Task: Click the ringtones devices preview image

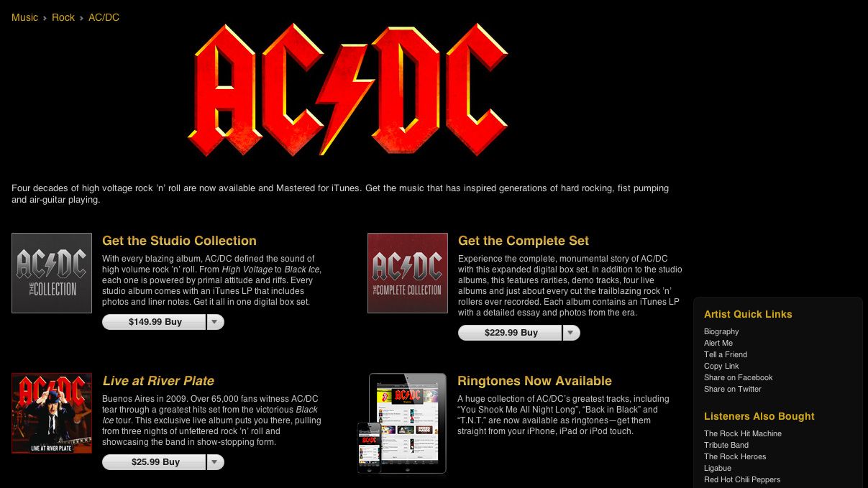Action: [402, 424]
